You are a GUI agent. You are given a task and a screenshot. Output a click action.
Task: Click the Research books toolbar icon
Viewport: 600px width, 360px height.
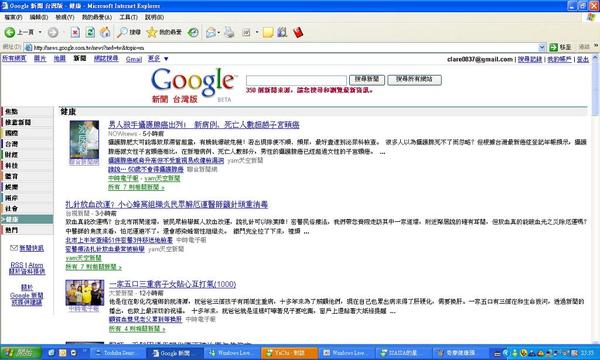click(x=282, y=33)
